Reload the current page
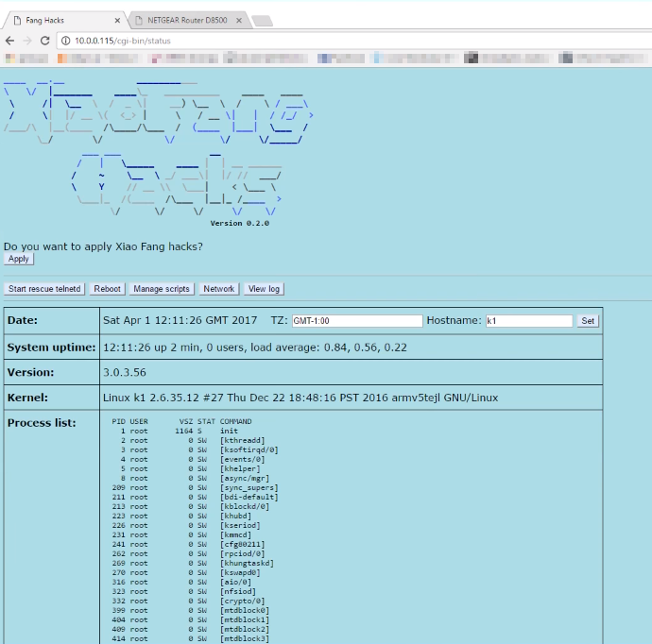The image size is (652, 644). pyautogui.click(x=45, y=41)
